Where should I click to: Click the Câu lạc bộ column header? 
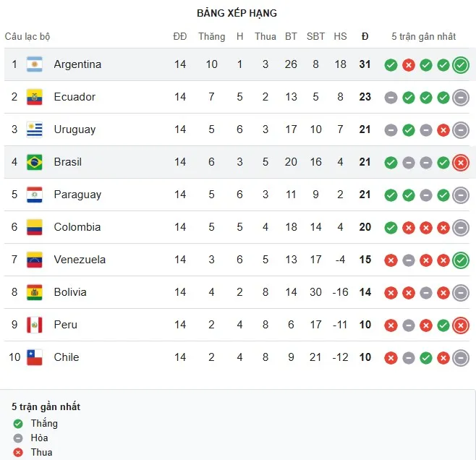point(27,36)
